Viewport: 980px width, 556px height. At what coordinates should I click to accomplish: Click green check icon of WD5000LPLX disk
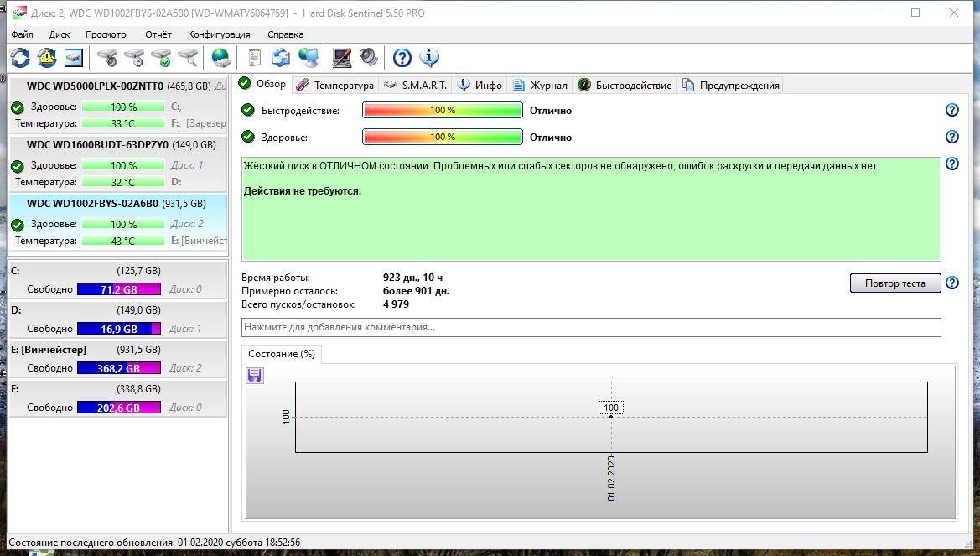coord(18,107)
